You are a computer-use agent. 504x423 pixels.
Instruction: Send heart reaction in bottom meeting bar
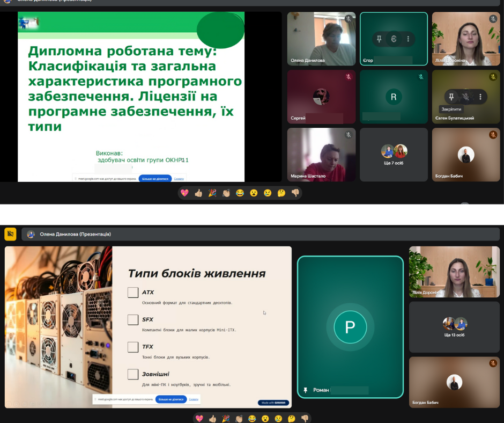pyautogui.click(x=199, y=419)
